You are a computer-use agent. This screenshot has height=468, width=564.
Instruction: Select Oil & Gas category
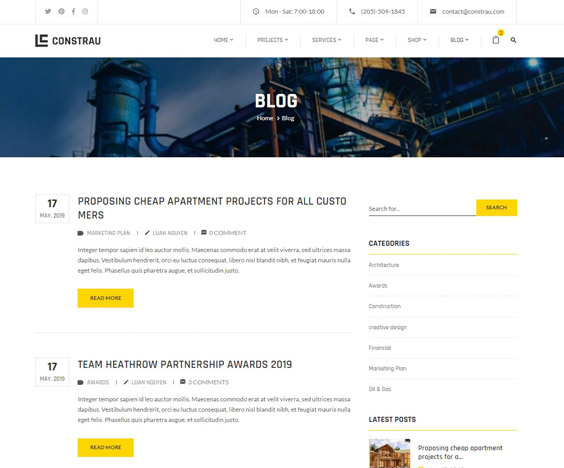pos(380,389)
